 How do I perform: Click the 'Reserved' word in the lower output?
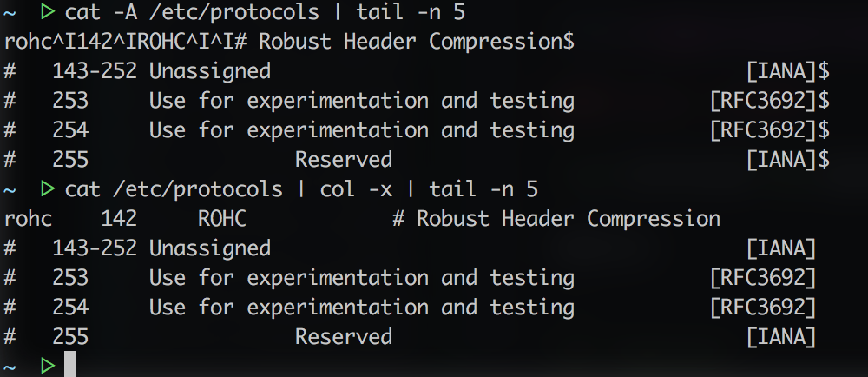tap(344, 336)
